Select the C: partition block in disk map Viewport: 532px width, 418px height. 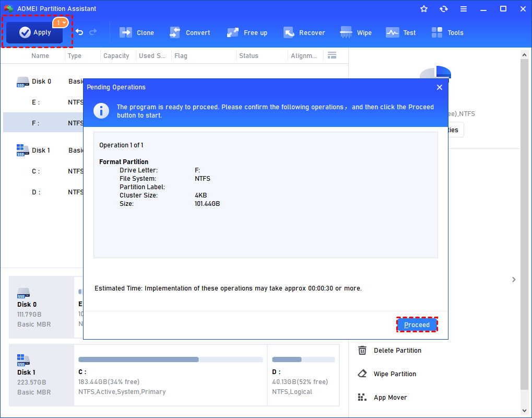coord(171,375)
